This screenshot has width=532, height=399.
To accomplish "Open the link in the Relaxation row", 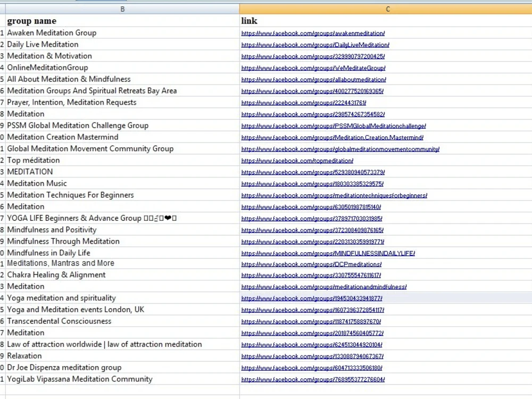I will 312,356.
